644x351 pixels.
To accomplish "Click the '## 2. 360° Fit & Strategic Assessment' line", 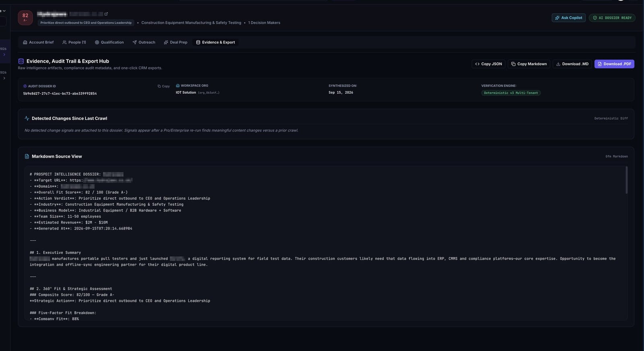I will [71, 289].
